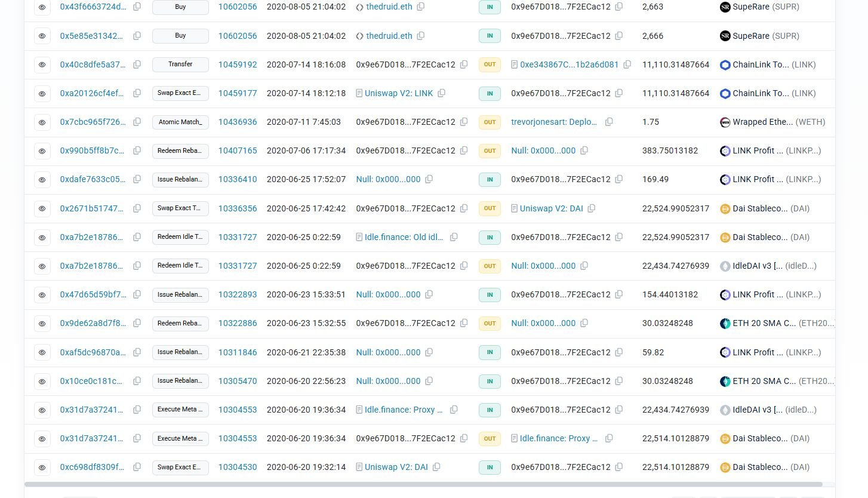This screenshot has height=498, width=868.
Task: Copy transaction hash 0x9de62a8d7f8
Action: coord(137,324)
